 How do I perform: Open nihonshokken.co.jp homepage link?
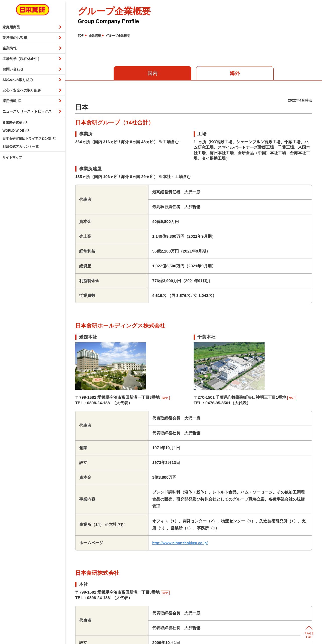point(180,543)
